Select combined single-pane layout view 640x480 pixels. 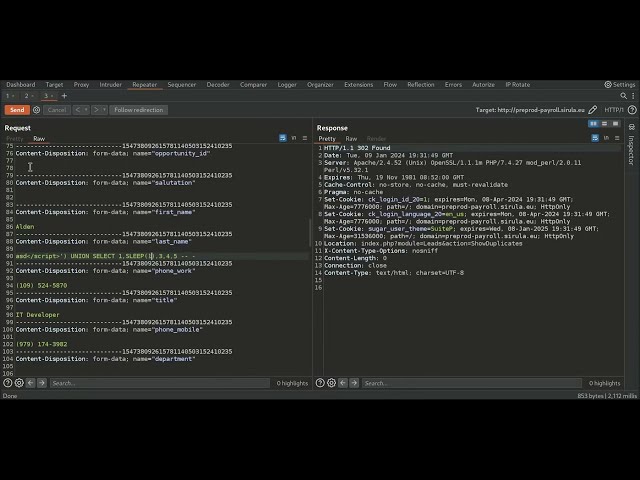click(x=616, y=124)
